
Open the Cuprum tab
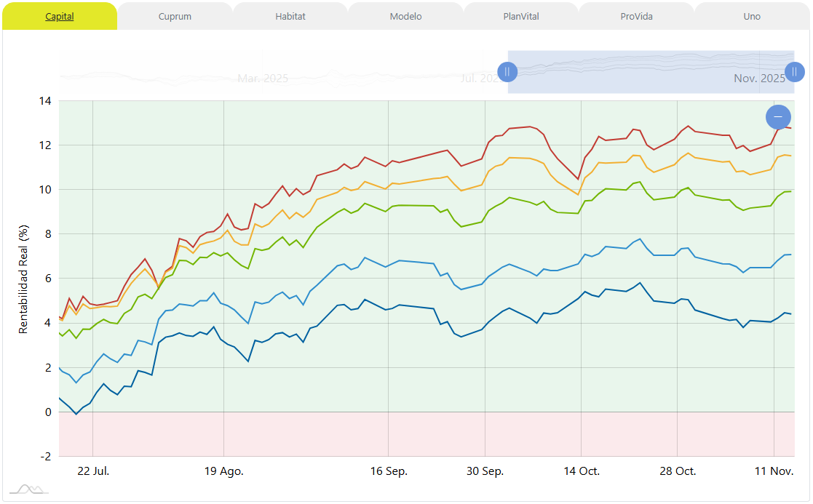coord(175,16)
